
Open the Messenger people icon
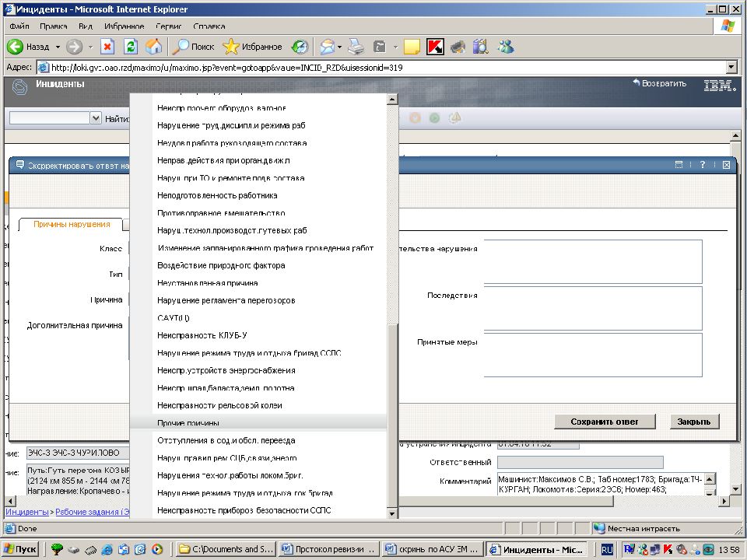(x=506, y=47)
